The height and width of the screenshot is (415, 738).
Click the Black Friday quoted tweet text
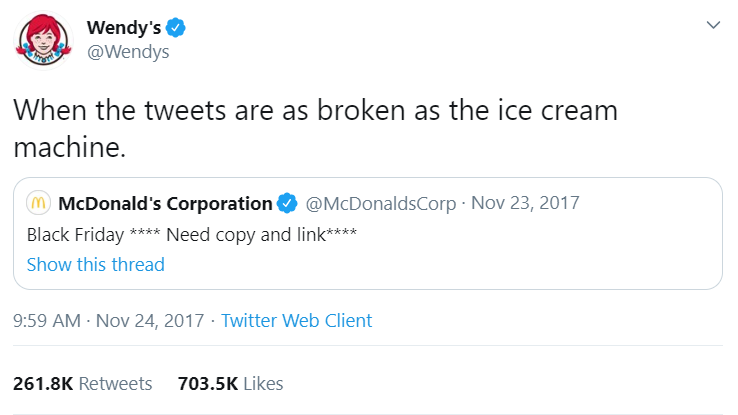pos(190,235)
